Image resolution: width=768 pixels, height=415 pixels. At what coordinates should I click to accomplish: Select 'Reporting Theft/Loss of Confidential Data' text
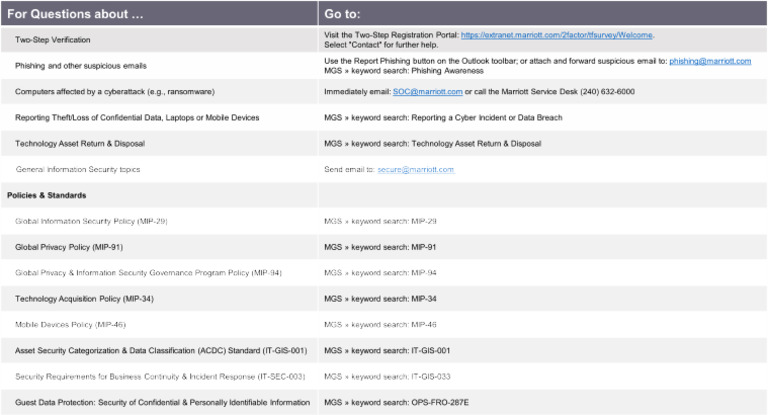pos(137,118)
